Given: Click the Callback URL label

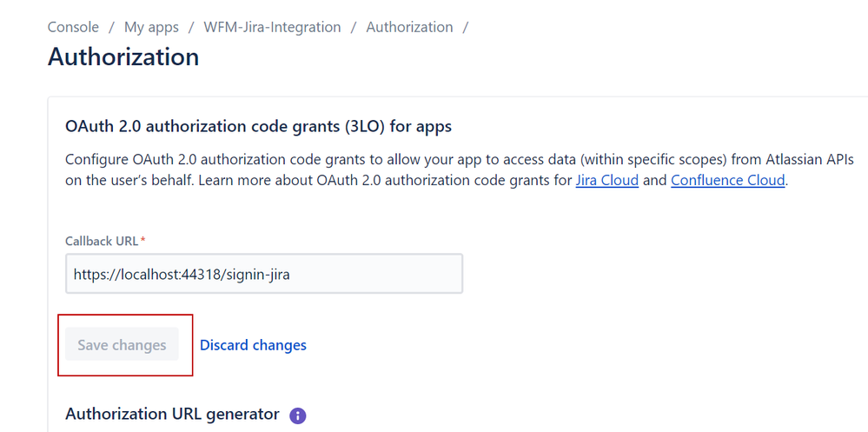Looking at the screenshot, I should pos(102,241).
